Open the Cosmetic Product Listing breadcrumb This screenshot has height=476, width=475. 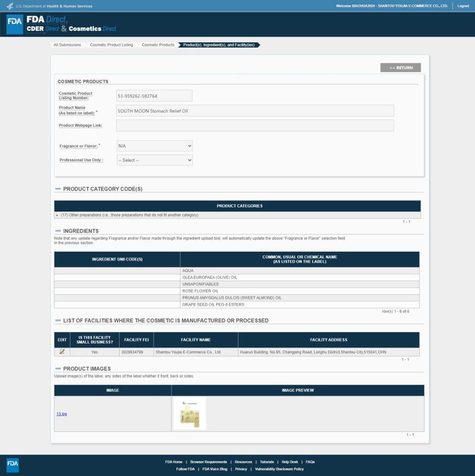[x=111, y=45]
